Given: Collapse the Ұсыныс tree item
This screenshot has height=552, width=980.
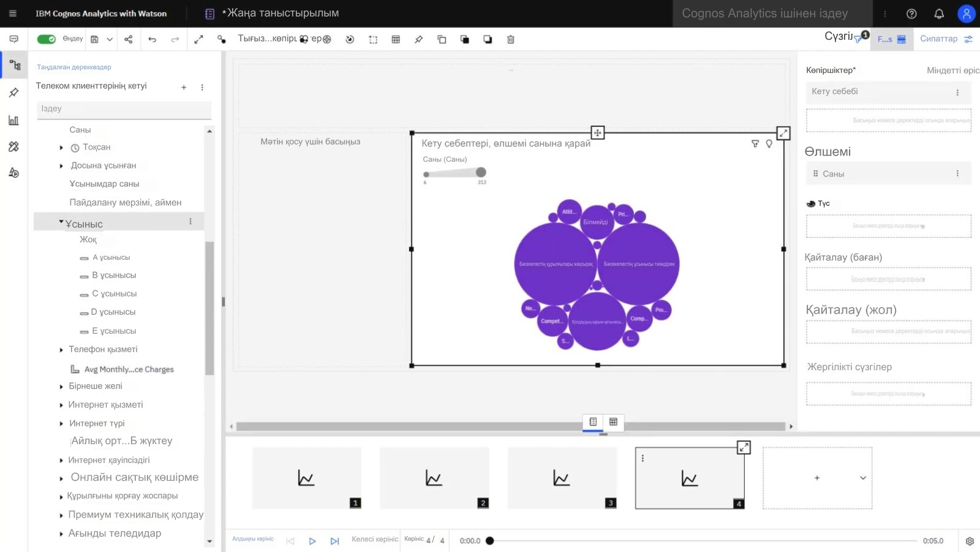Looking at the screenshot, I should click(61, 222).
